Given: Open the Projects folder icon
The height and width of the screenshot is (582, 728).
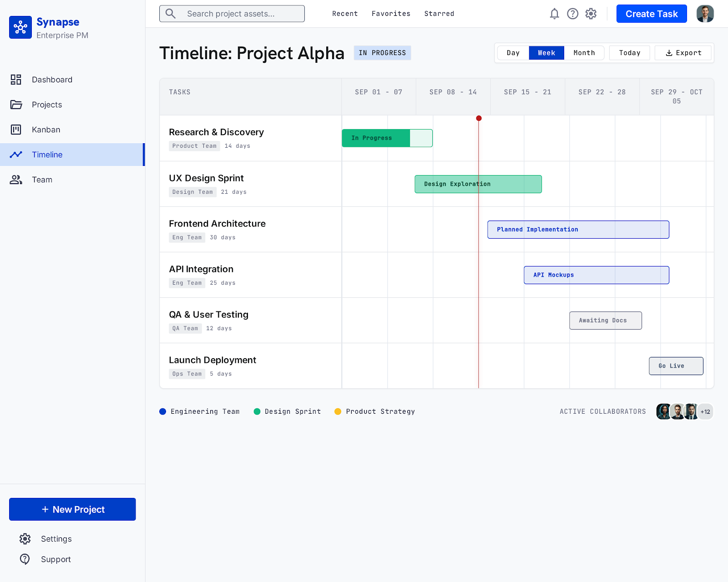Looking at the screenshot, I should pyautogui.click(x=16, y=105).
